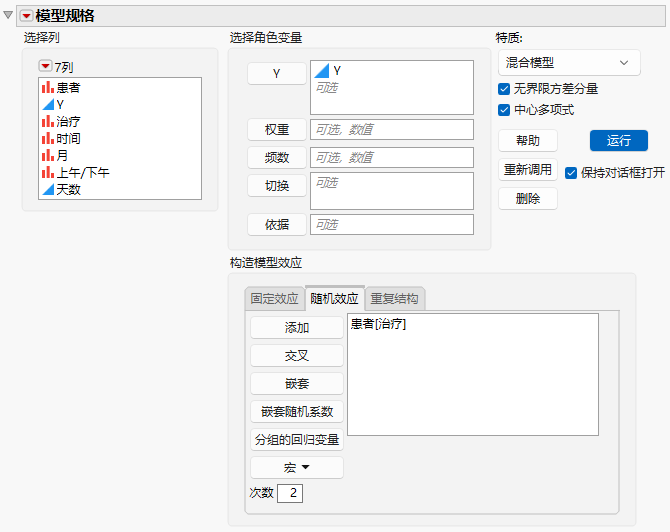Click the 添加 effect button

tap(297, 328)
